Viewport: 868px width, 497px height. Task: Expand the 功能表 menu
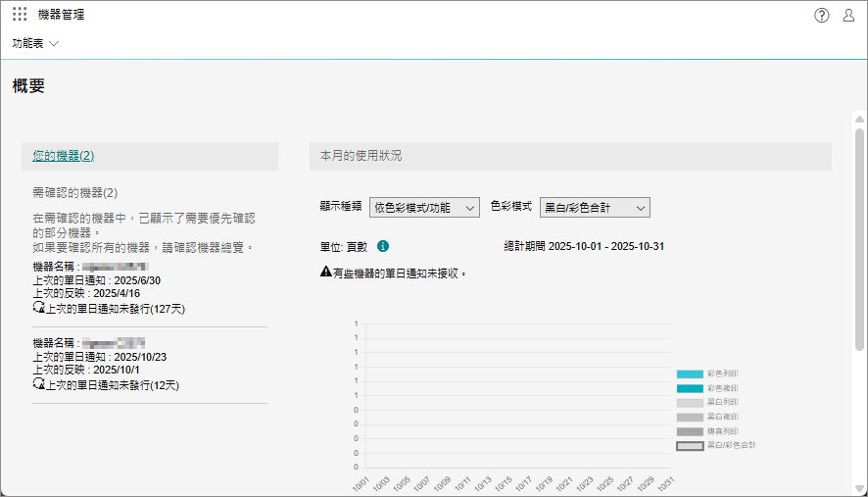[36, 43]
